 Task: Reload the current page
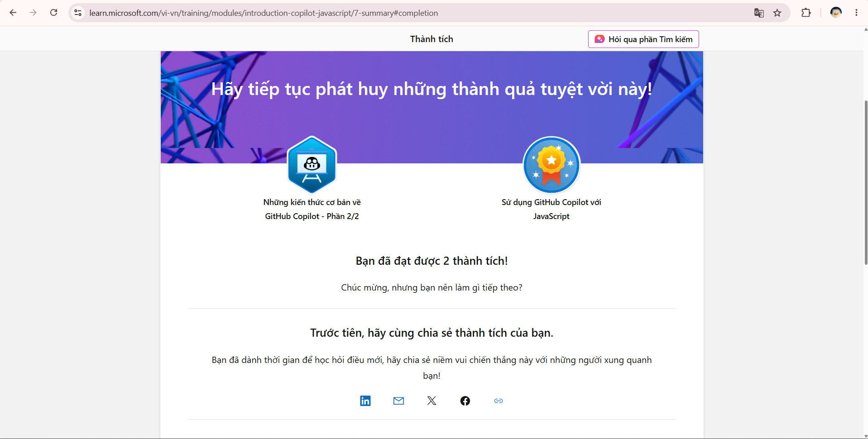53,13
